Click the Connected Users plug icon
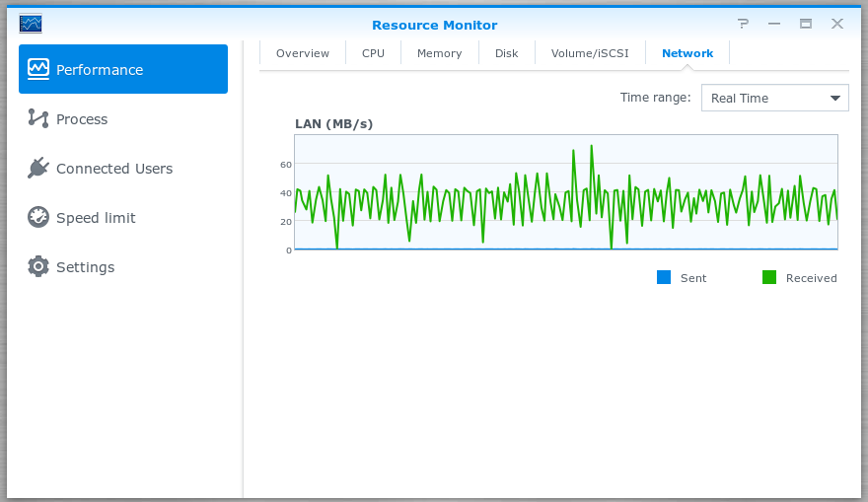 (38, 168)
